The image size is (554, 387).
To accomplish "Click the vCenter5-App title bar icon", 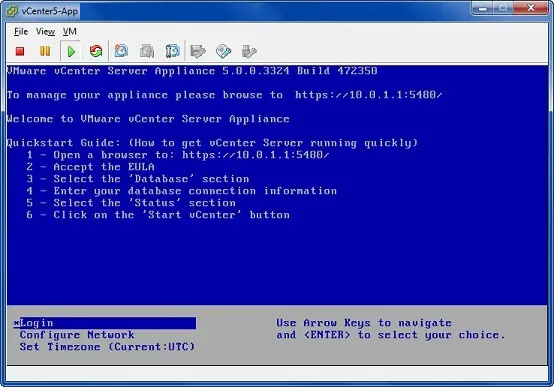I will [x=12, y=11].
